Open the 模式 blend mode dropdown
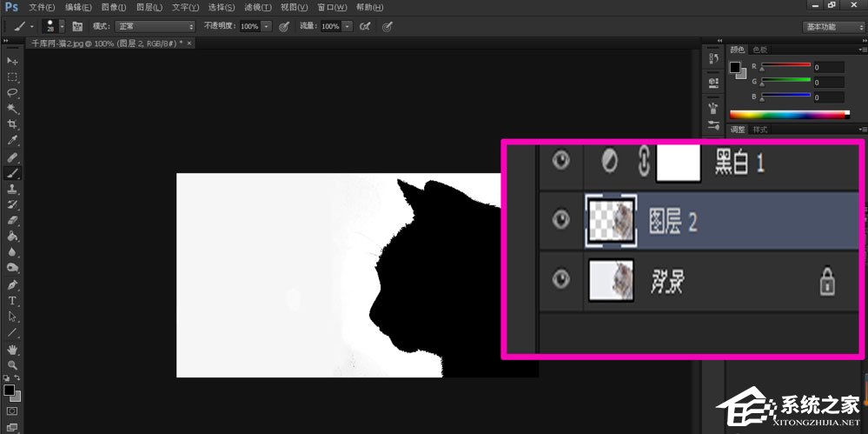The image size is (868, 434). (x=155, y=27)
